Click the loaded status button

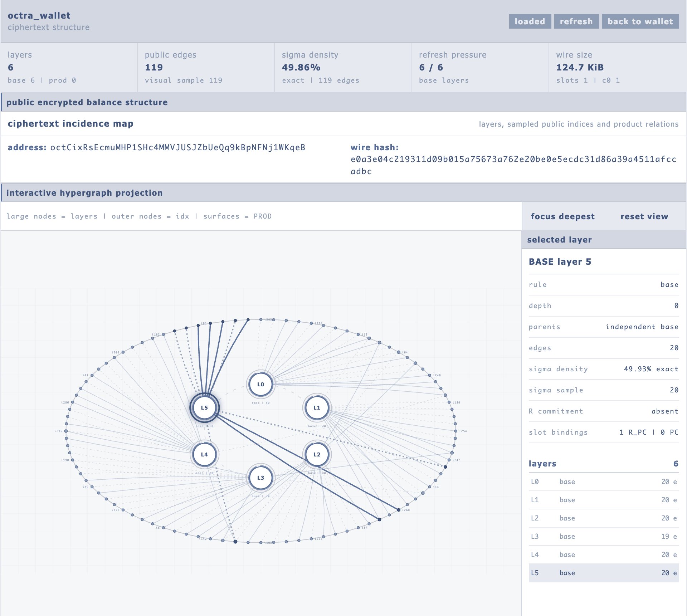tap(530, 21)
